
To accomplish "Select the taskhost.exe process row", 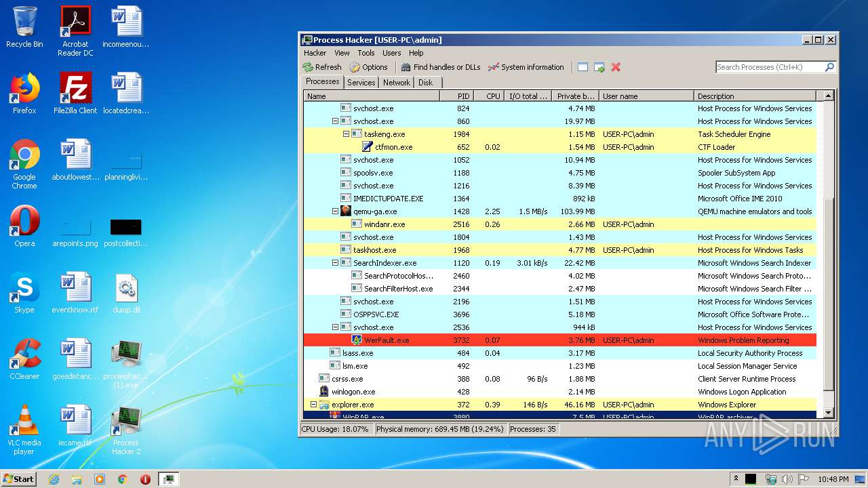I will (x=560, y=250).
